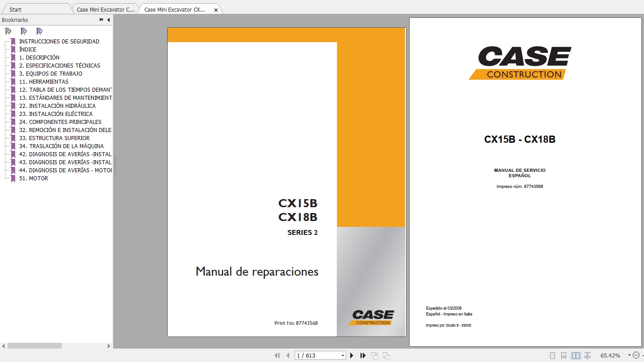Click the 'MANUAL DE SERVICIO' text
The height and width of the screenshot is (362, 644).
[x=520, y=170]
